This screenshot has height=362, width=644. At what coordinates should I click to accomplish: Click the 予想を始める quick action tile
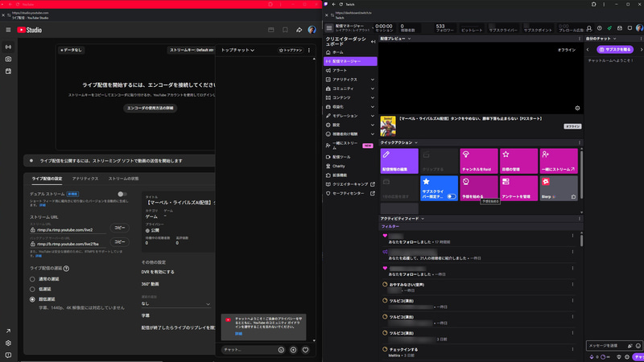pos(479,188)
